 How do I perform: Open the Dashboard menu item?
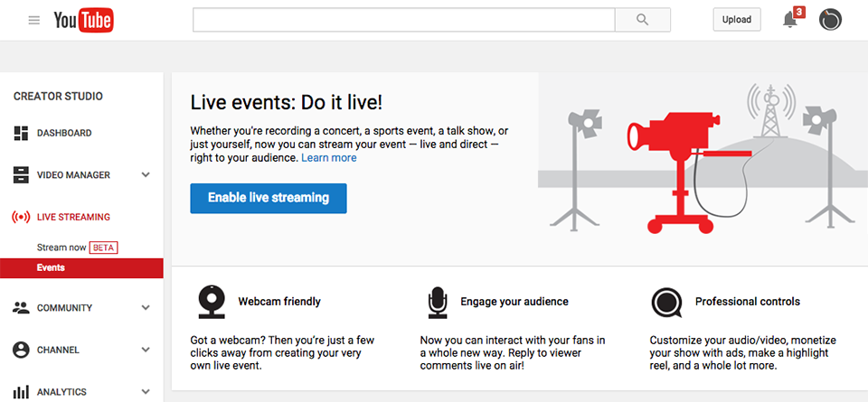tap(64, 134)
